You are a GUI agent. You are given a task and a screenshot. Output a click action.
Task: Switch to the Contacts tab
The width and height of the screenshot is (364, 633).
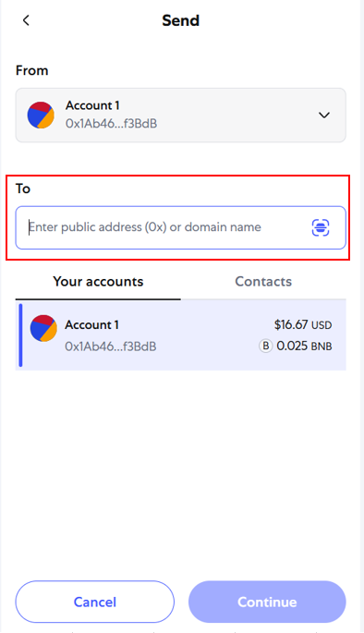pyautogui.click(x=263, y=281)
